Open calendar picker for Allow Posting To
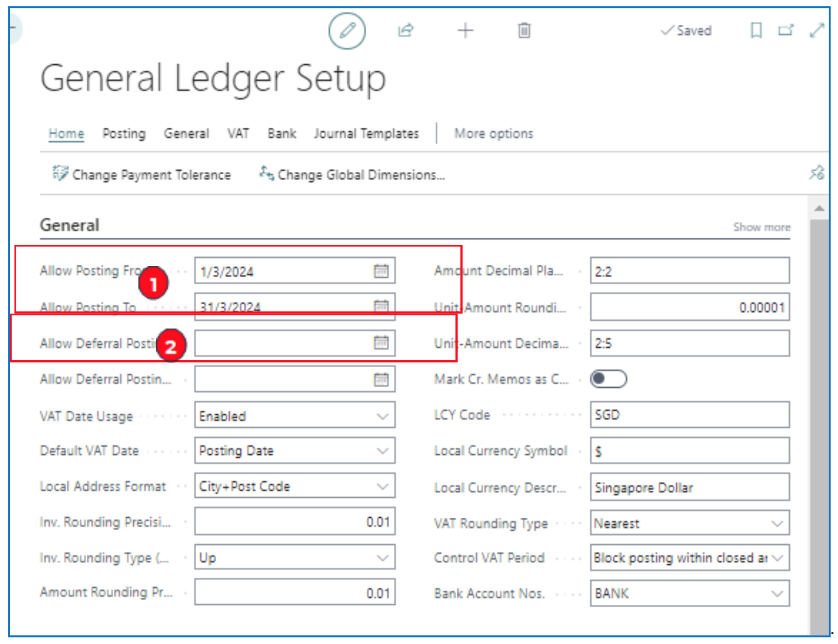The image size is (838, 644). pyautogui.click(x=381, y=306)
